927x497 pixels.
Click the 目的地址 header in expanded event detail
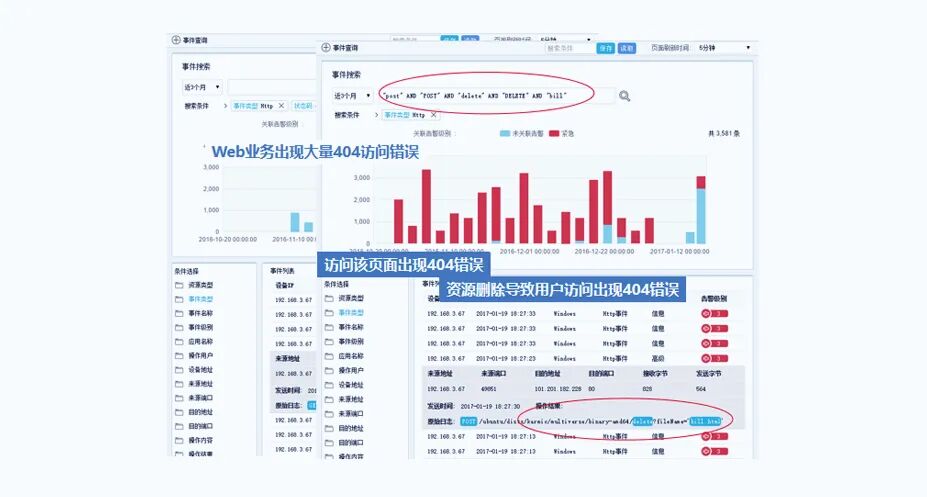point(547,374)
